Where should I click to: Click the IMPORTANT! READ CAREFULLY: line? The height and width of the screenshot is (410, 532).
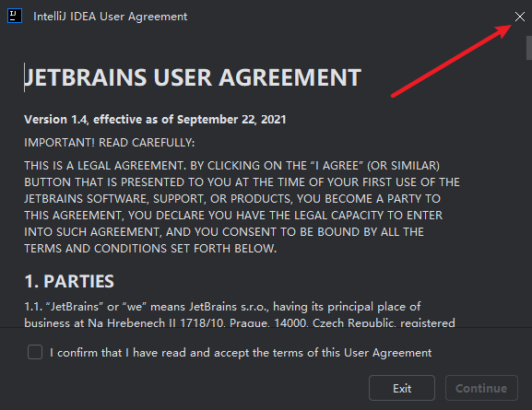(x=109, y=143)
